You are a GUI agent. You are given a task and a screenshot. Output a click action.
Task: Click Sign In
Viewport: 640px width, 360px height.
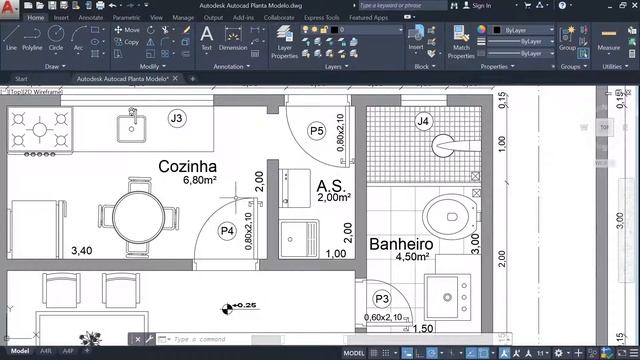pos(477,5)
